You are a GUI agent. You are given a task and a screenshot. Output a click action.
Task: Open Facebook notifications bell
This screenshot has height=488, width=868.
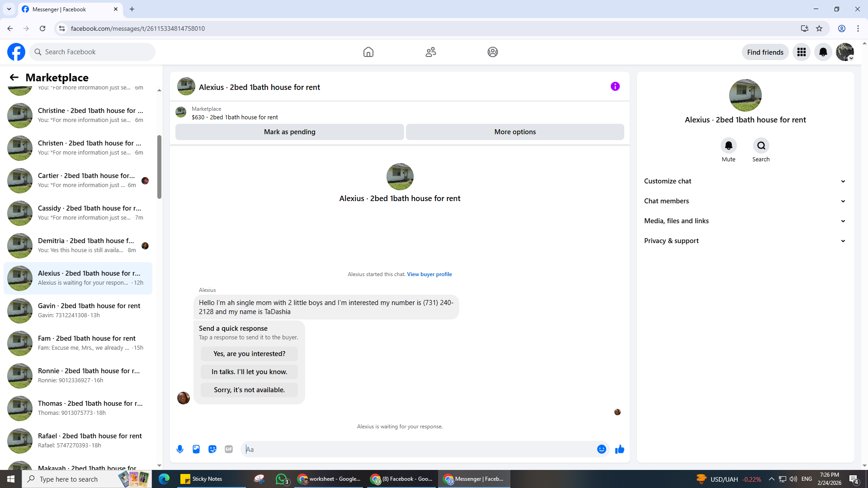pos(823,52)
